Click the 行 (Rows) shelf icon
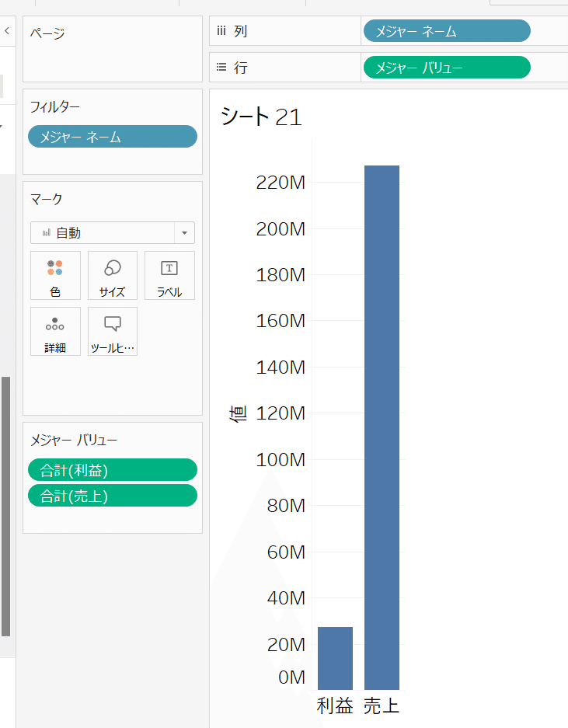Viewport: 568px width, 728px height. pos(221,68)
